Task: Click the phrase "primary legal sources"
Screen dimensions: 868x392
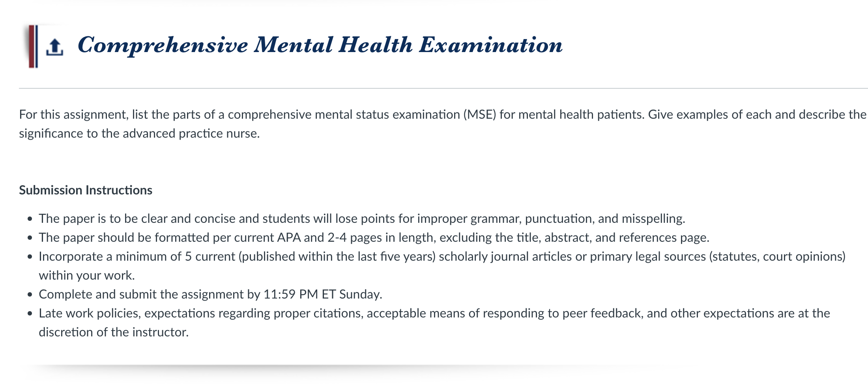Action: [648, 256]
